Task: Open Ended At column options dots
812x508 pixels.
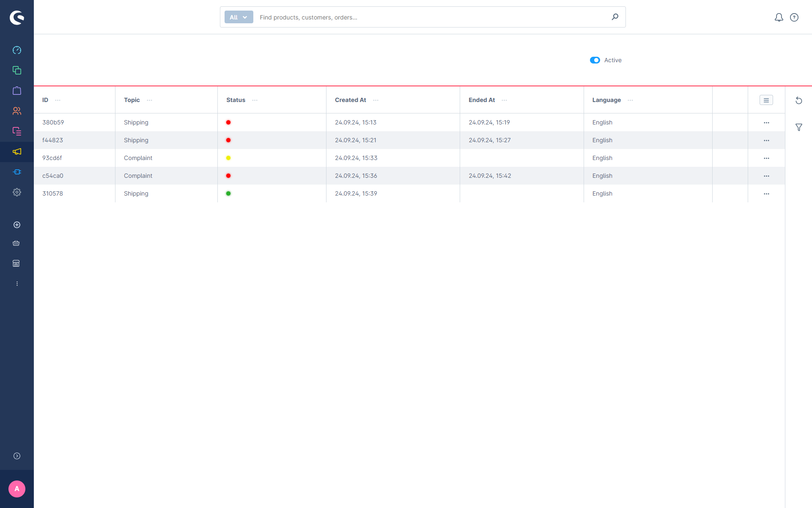Action: coord(504,100)
